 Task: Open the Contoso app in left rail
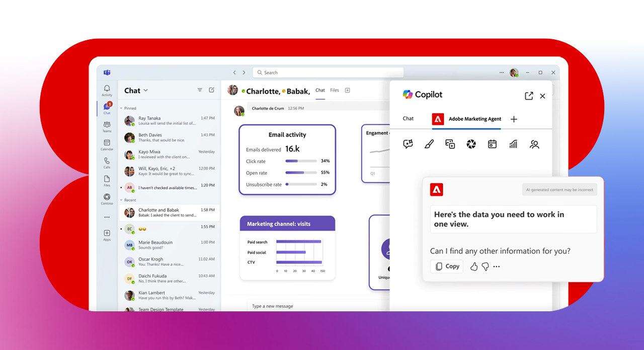(x=107, y=199)
